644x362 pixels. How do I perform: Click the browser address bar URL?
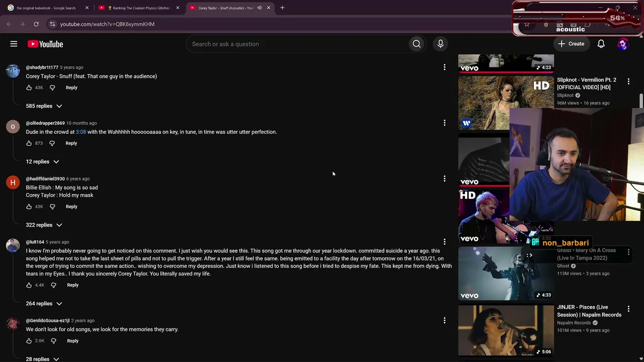tap(107, 24)
